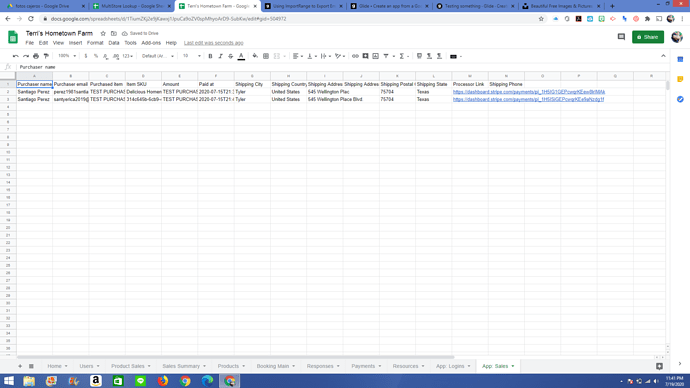Open vertical align dropdown
Image resolution: width=690 pixels, height=388 pixels.
point(312,56)
